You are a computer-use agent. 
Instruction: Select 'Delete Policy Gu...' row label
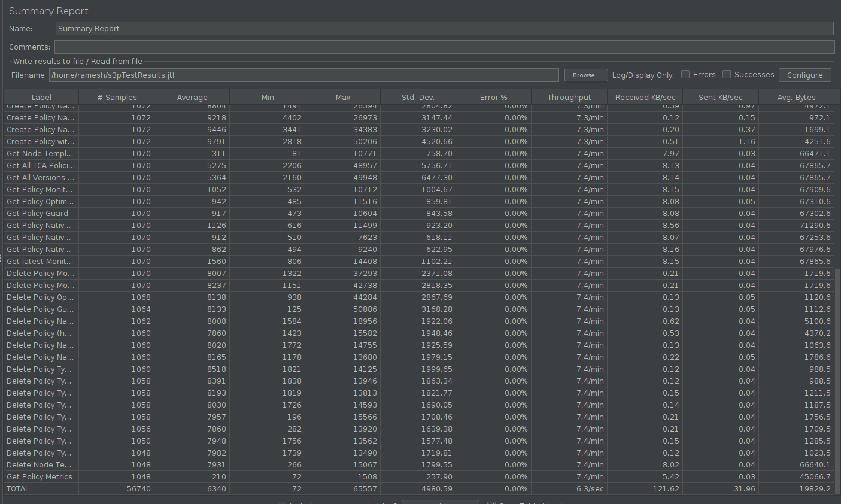(x=40, y=309)
